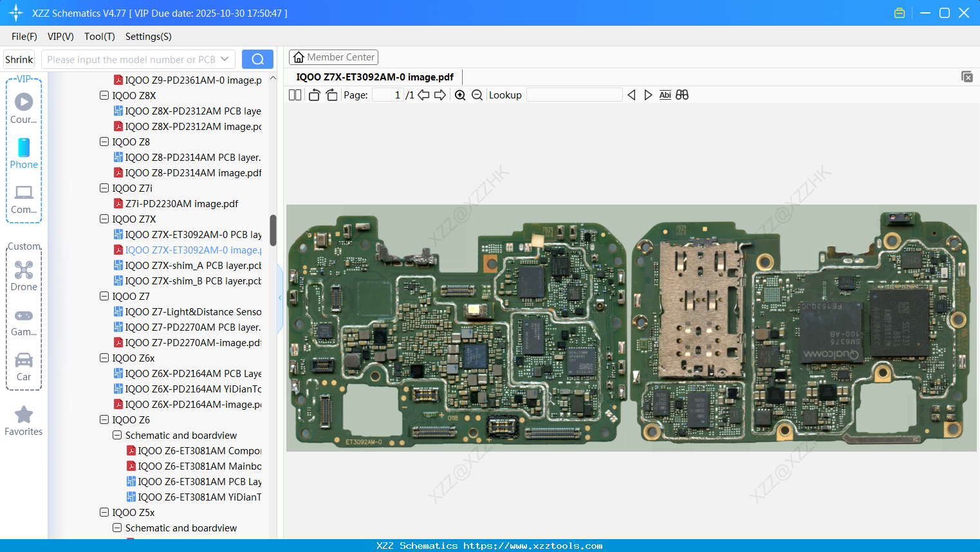Click the Member Center button
The width and height of the screenshot is (980, 552).
click(333, 57)
